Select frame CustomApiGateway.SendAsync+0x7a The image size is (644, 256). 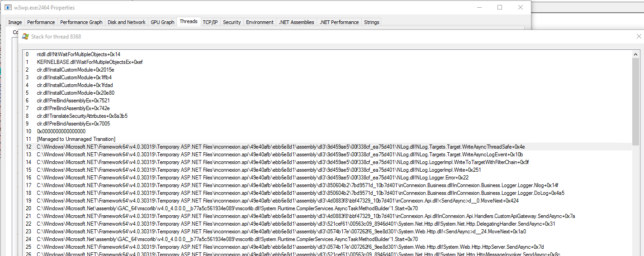point(327,216)
